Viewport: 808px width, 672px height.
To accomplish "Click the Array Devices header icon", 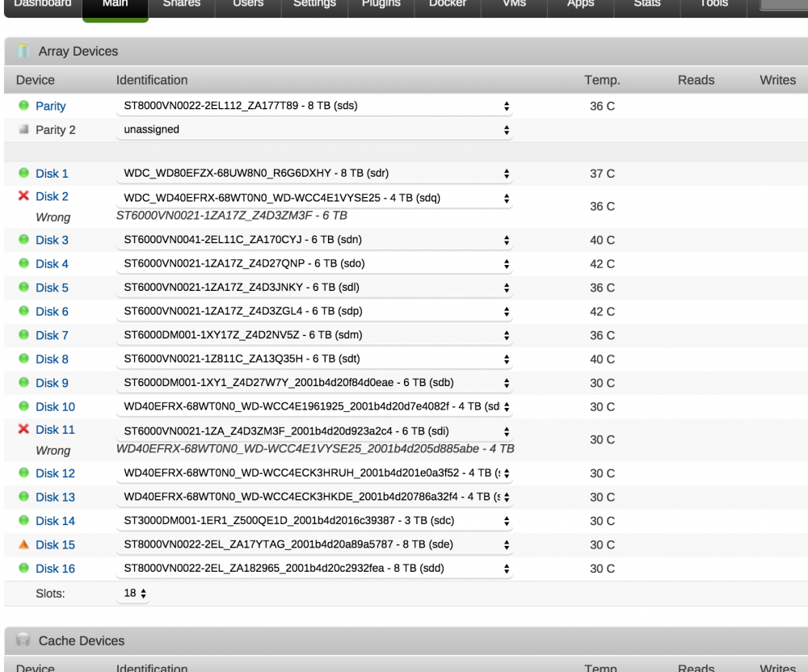I will 23,51.
